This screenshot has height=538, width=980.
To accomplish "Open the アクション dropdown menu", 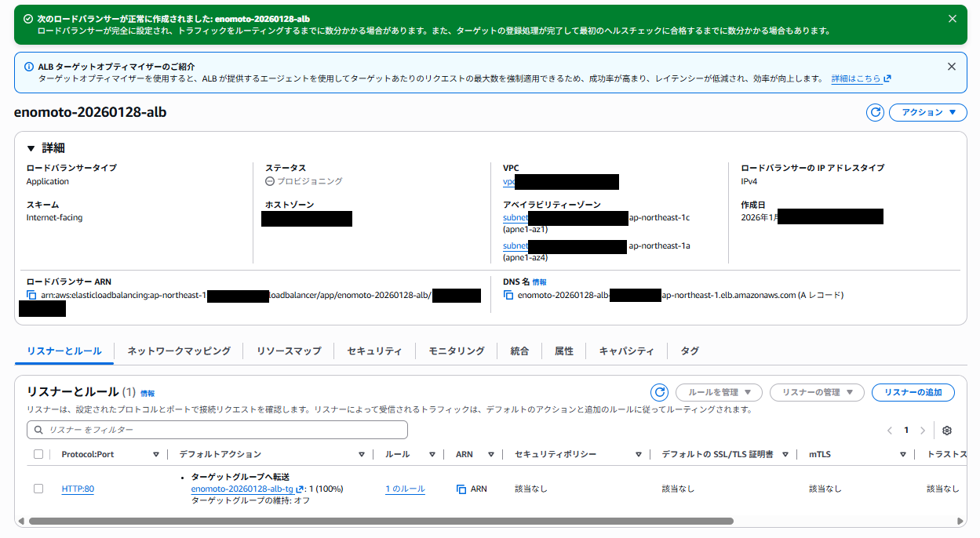I will 927,112.
